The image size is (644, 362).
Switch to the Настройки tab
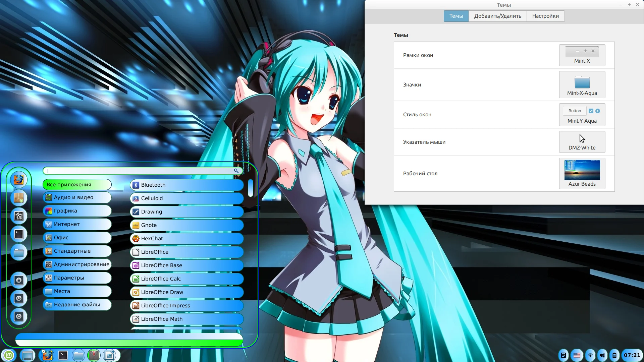pyautogui.click(x=545, y=16)
